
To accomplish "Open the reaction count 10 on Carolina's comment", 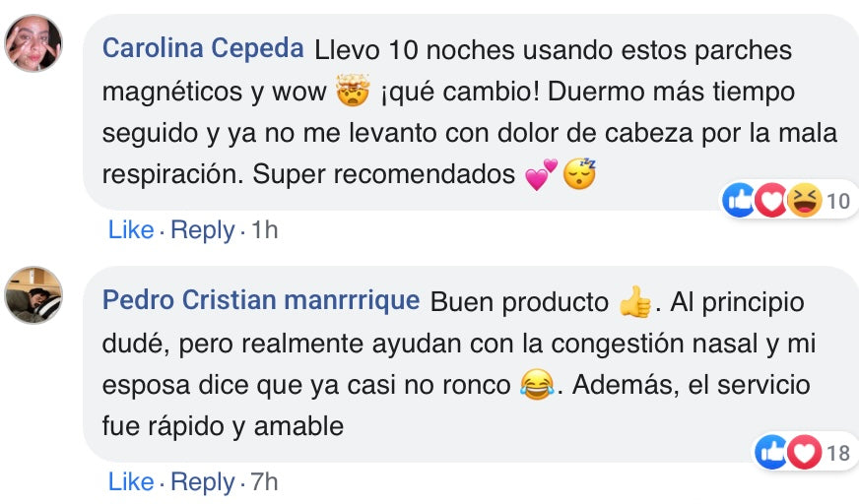I will 837,202.
